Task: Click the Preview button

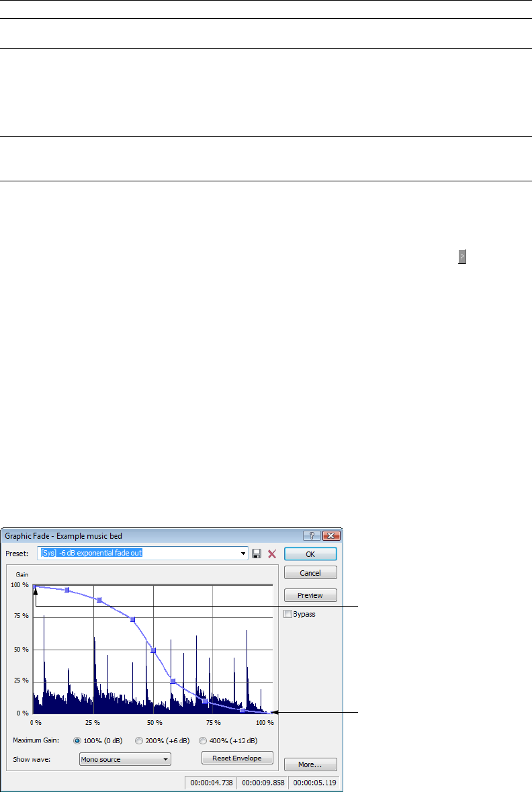Action: pos(310,596)
